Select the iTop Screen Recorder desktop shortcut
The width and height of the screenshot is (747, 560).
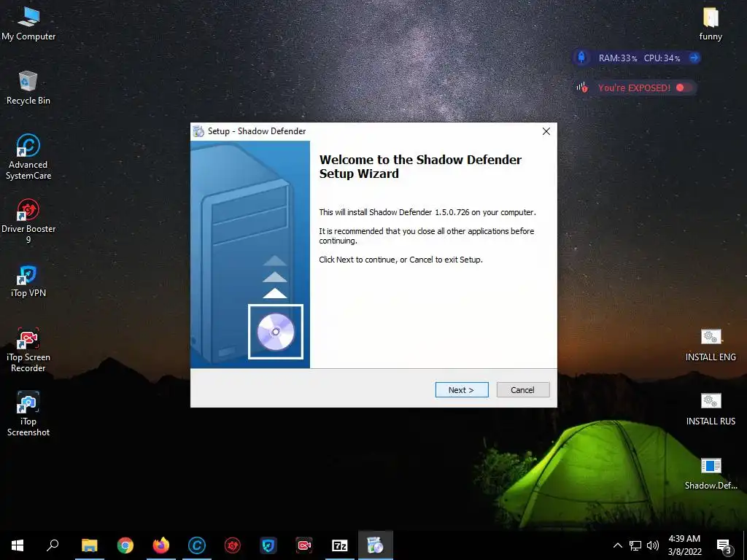28,350
